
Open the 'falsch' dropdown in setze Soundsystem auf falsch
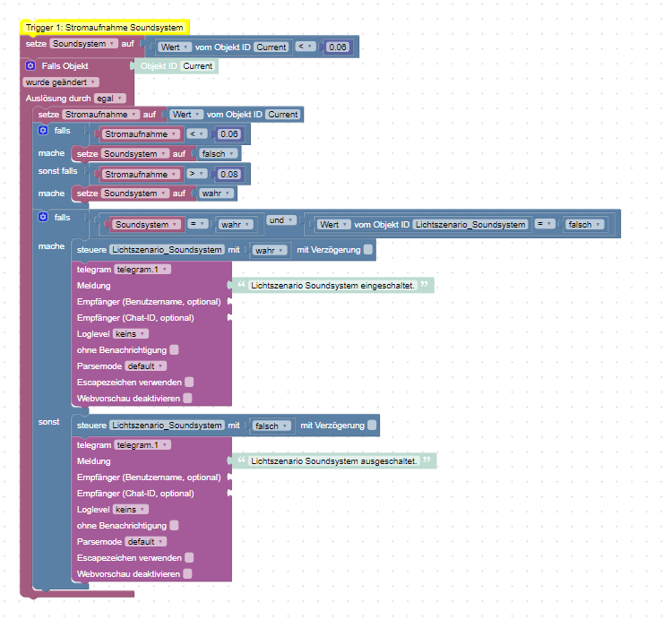218,154
